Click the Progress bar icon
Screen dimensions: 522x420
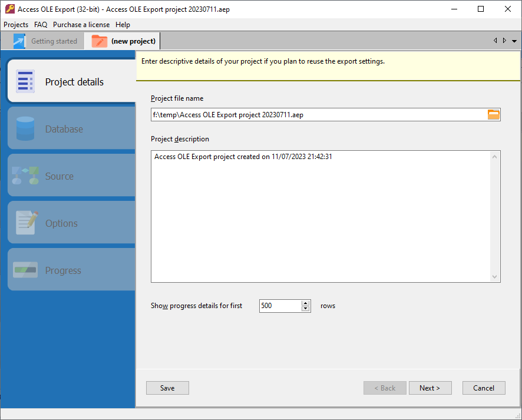(25, 270)
